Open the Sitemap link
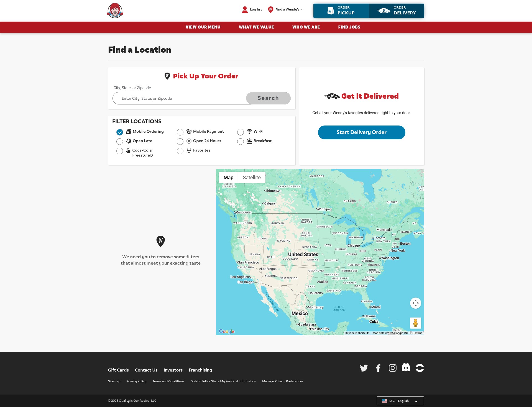532x407 pixels. click(x=114, y=382)
